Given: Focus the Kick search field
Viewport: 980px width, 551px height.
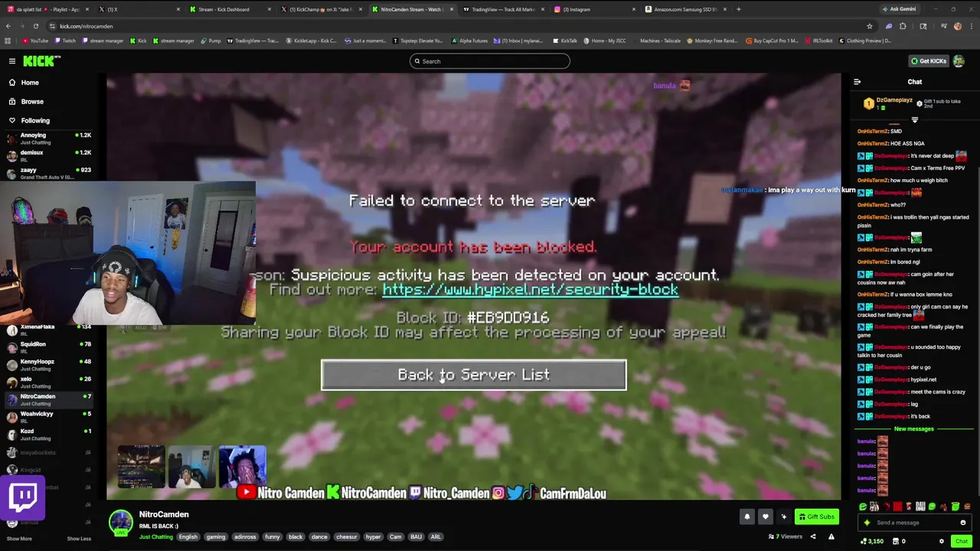Looking at the screenshot, I should (490, 61).
